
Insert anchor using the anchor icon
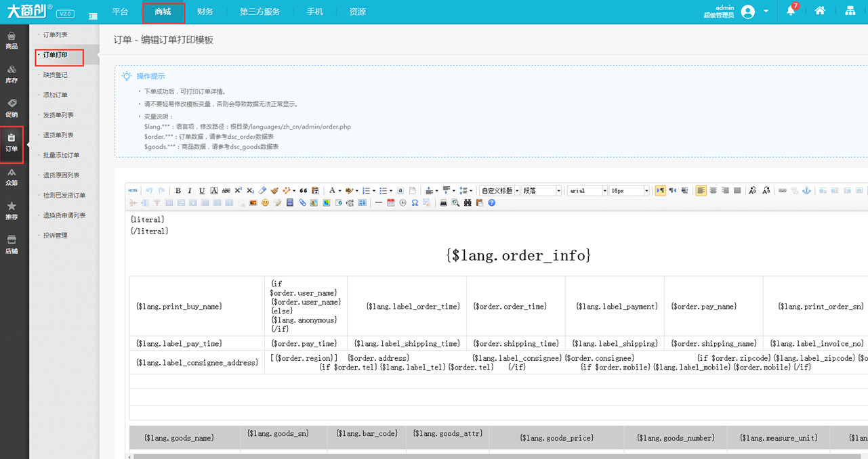tap(806, 191)
